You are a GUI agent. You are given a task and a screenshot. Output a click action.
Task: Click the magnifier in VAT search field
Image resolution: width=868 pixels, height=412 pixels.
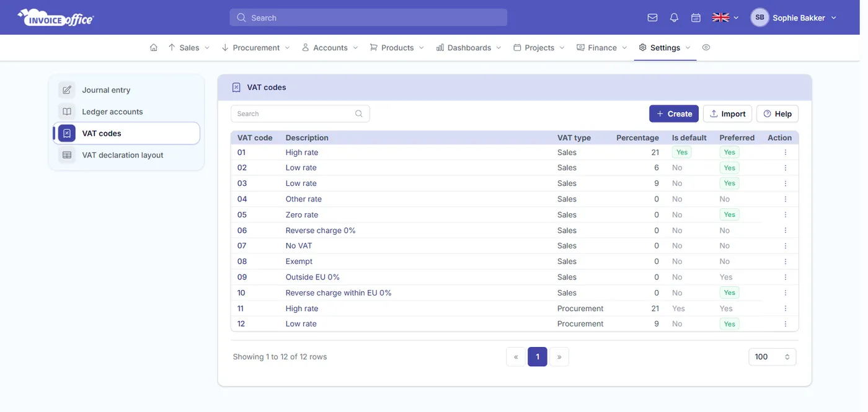point(359,114)
